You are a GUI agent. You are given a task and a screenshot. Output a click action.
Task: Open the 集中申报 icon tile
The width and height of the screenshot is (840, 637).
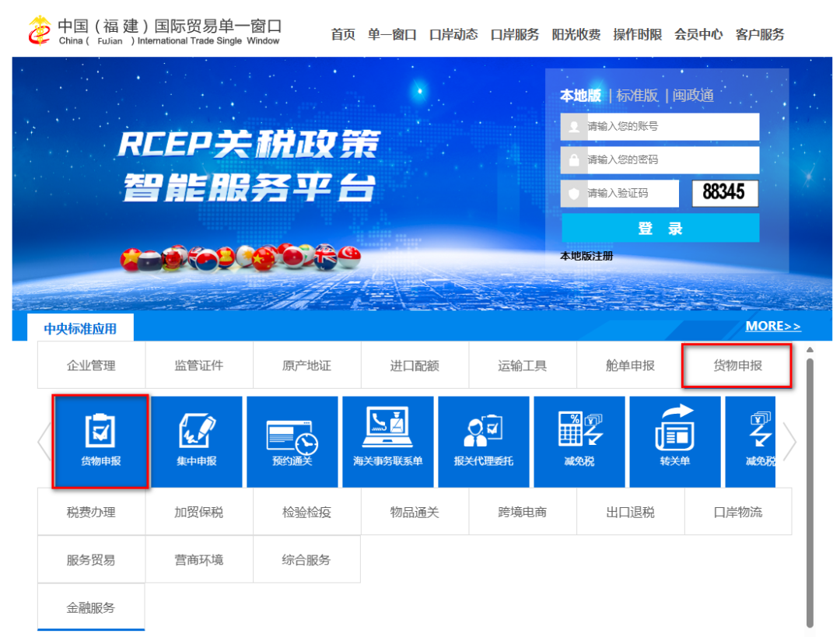[196, 441]
